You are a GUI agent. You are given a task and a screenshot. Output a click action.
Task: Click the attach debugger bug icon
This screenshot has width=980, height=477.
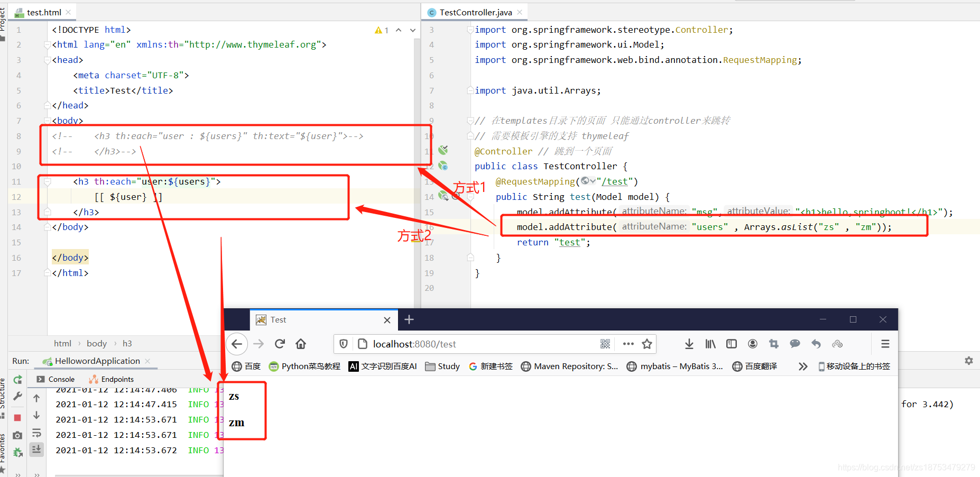17,452
